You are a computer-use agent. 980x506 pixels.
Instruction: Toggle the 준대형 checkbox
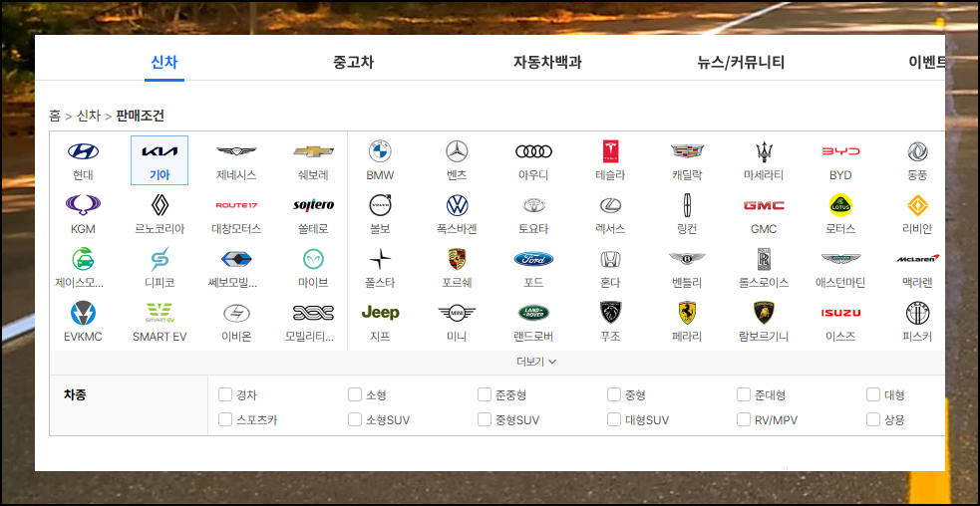[743, 394]
